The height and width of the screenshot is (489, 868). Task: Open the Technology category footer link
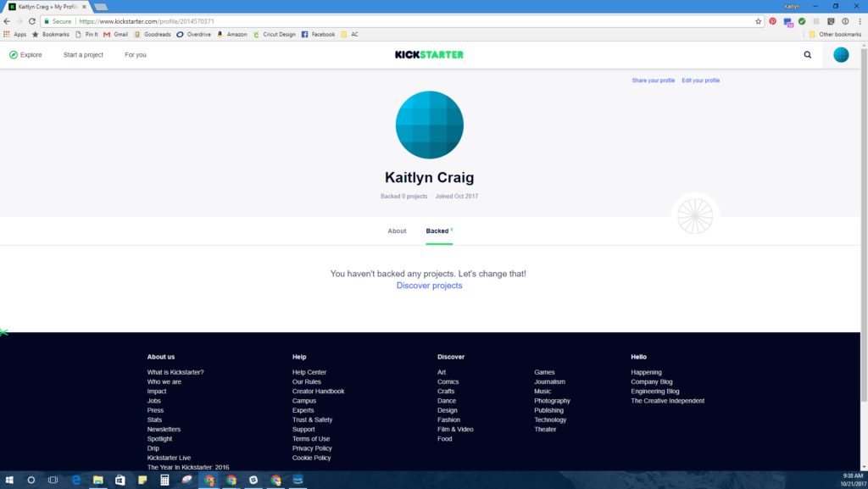click(550, 420)
